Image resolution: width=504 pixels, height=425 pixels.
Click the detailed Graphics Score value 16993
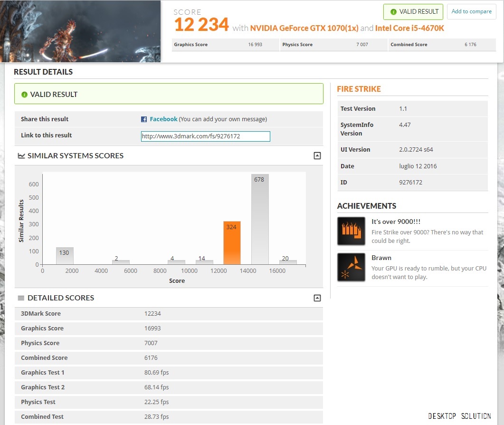tap(152, 328)
